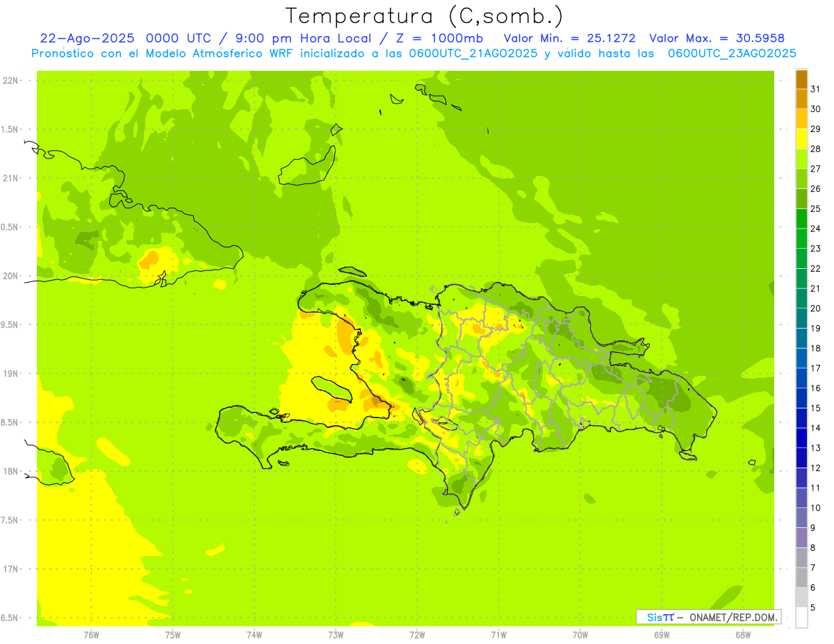Pick the teal swatch between 19 and 20
This screenshot has height=644, width=834.
tap(801, 318)
